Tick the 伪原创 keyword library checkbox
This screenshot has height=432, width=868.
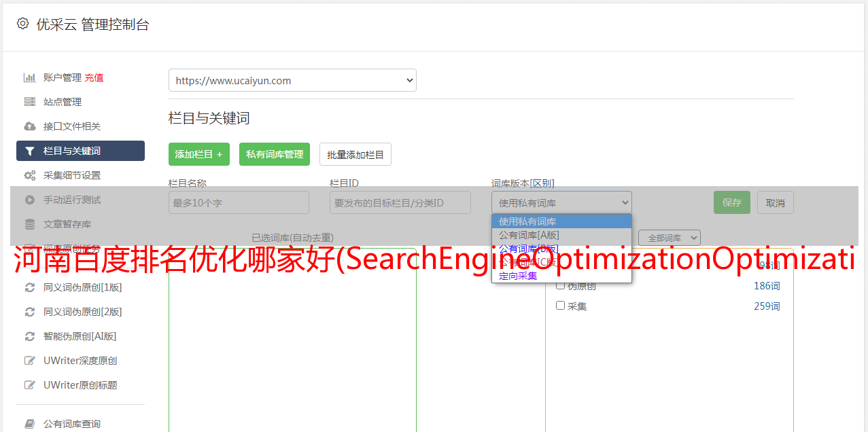[561, 286]
